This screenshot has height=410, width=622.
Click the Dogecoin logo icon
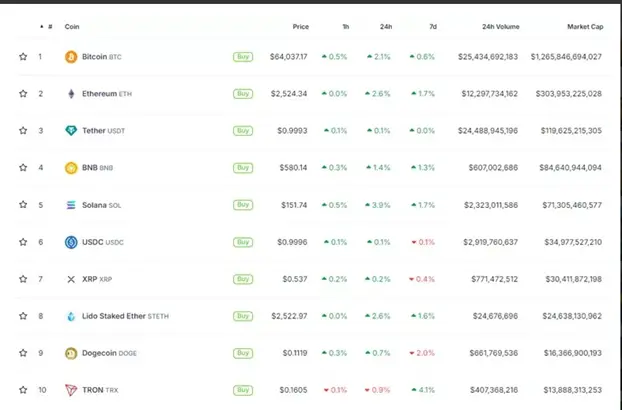coord(71,353)
